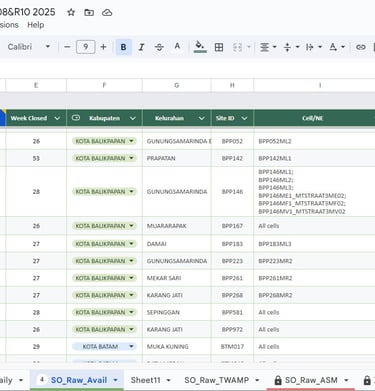Decrease font size with minus button

click(67, 47)
